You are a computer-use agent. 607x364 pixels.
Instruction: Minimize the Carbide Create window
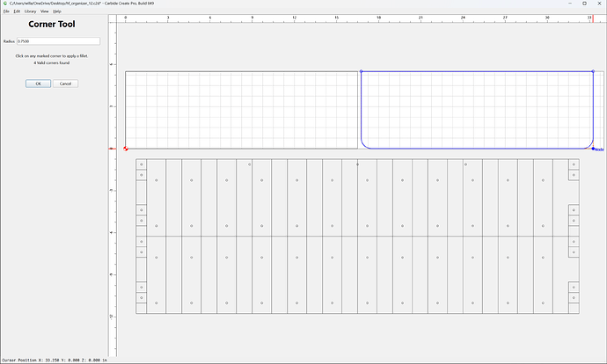[570, 4]
